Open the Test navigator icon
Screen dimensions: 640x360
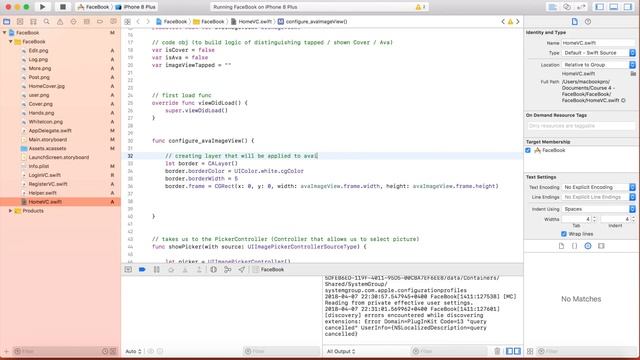[x=73, y=22]
